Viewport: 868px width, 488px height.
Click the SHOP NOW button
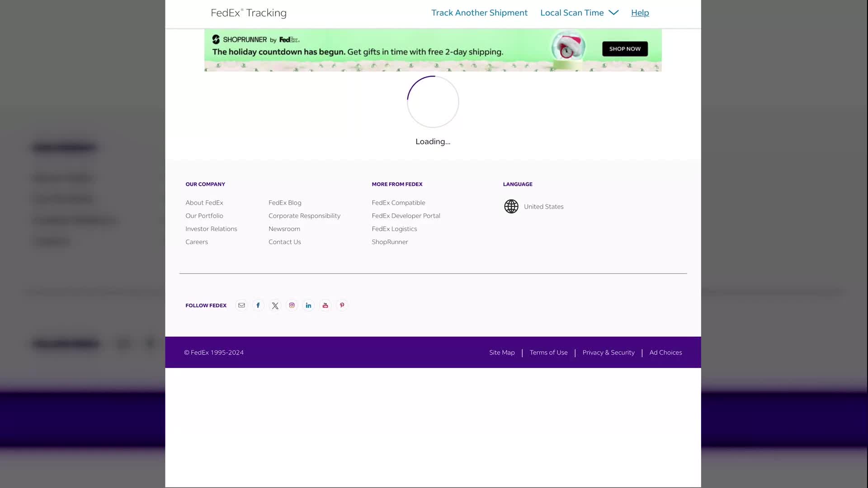point(625,49)
